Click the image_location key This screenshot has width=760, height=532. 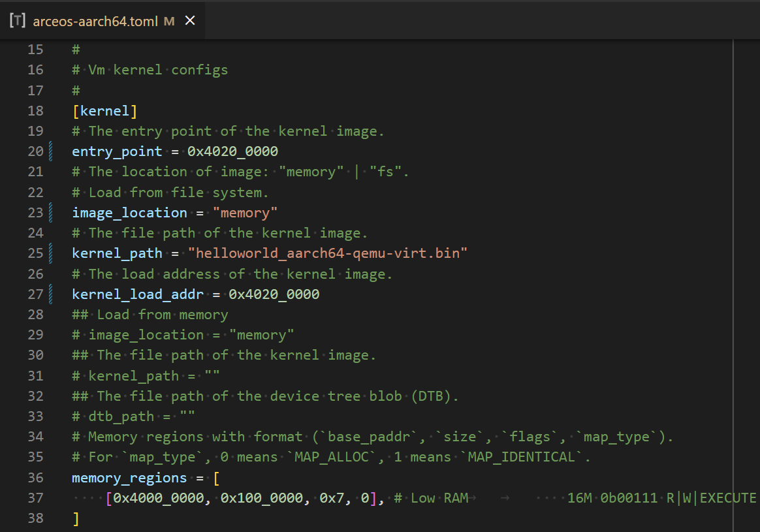click(x=129, y=213)
